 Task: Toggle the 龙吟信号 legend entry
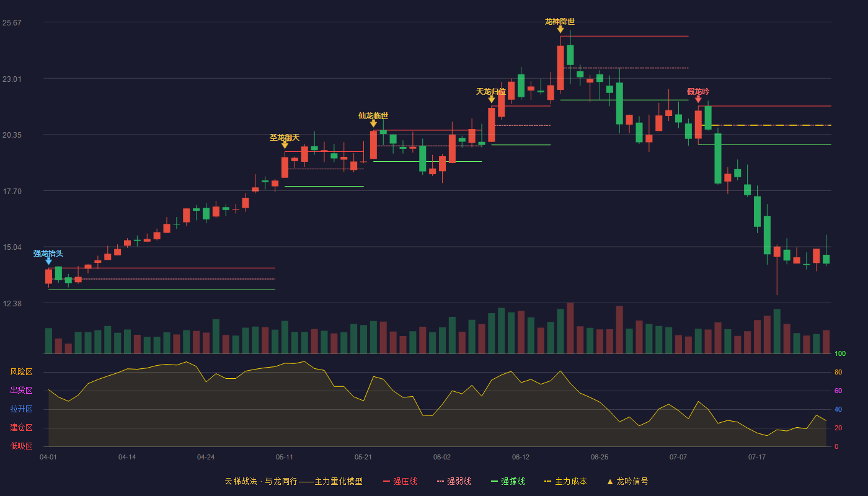point(627,481)
